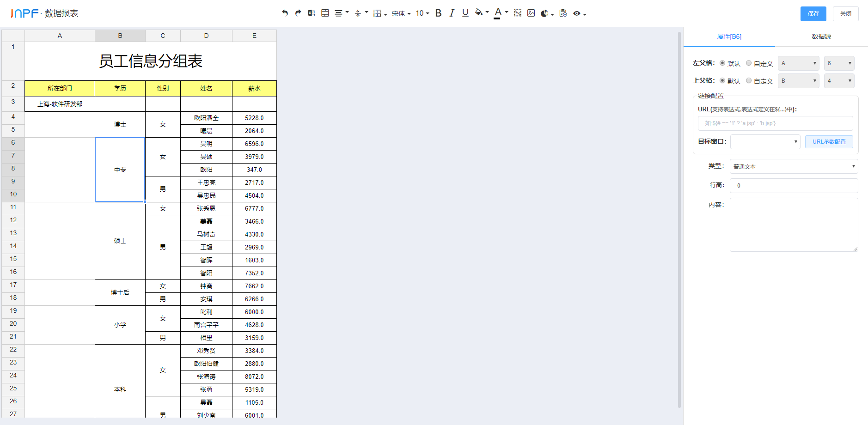Open the 目标窗口 dropdown
The image size is (868, 425).
pyautogui.click(x=765, y=142)
